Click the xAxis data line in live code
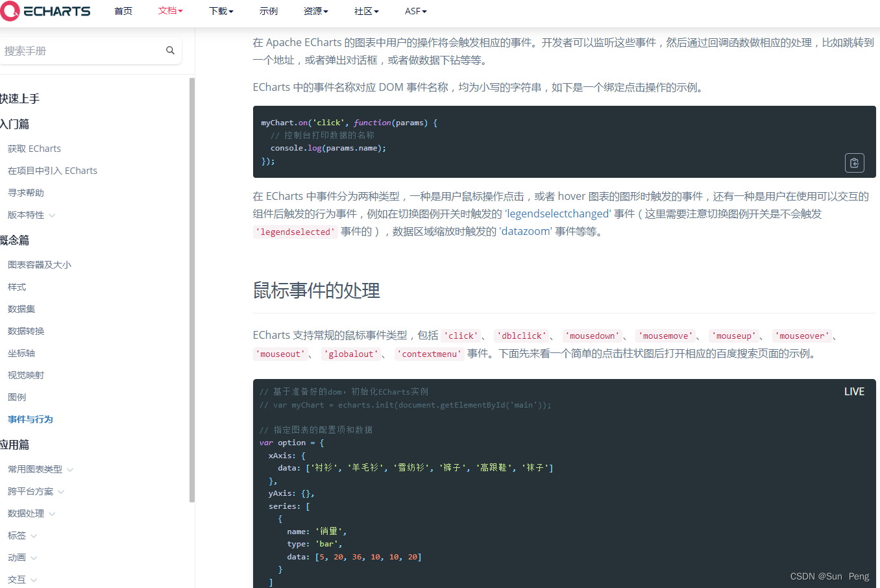This screenshot has height=588, width=880. pyautogui.click(x=415, y=467)
